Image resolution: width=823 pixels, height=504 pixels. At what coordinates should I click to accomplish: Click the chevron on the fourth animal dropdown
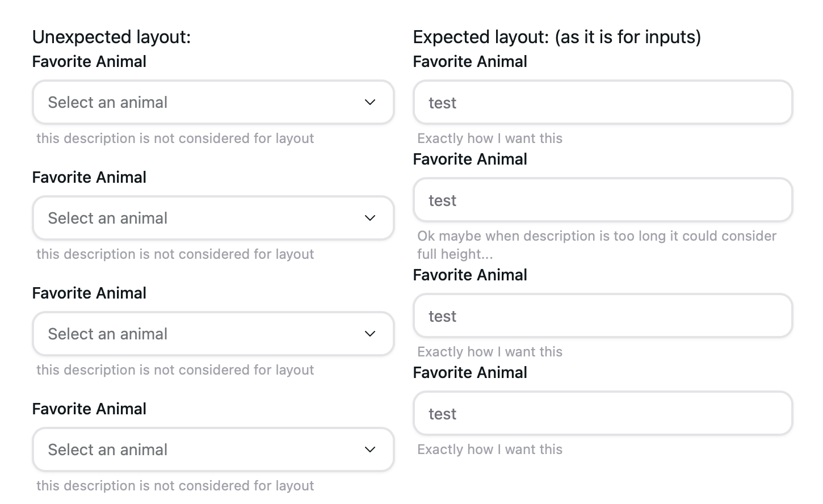pos(369,450)
